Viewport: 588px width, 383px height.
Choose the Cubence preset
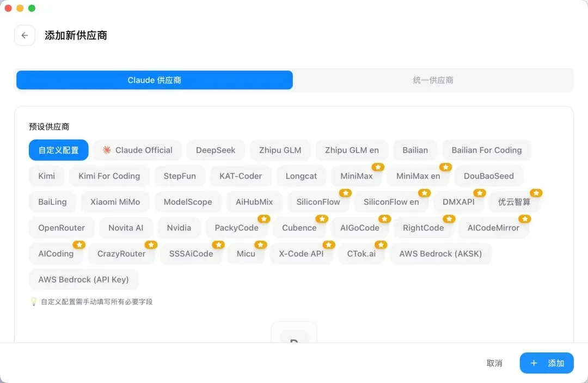pos(299,228)
